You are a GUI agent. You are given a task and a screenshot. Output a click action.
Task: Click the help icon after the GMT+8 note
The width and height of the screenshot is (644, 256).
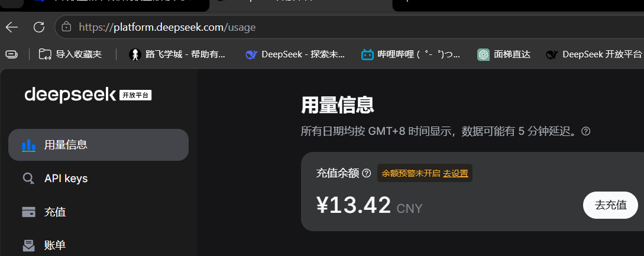[x=586, y=131]
